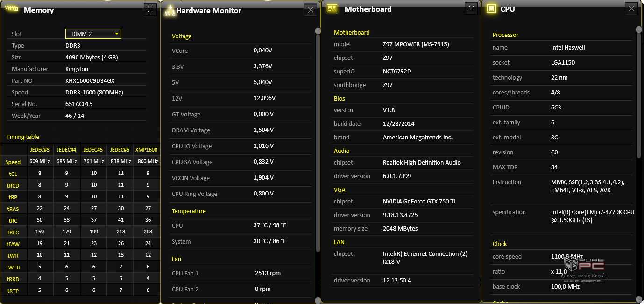Screen dimensions: 644x304
Task: Click the tRFC value "208" under XMP1600
Action: [x=148, y=232]
